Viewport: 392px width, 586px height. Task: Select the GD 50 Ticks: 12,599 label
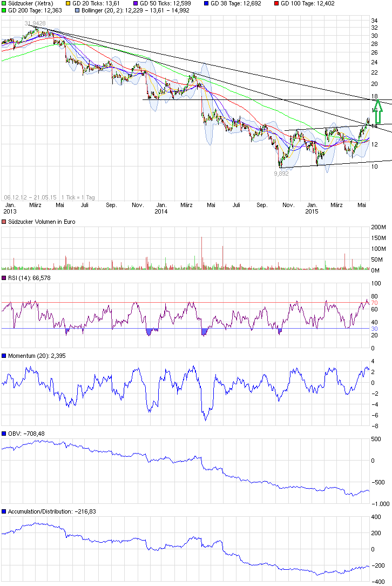165,3
